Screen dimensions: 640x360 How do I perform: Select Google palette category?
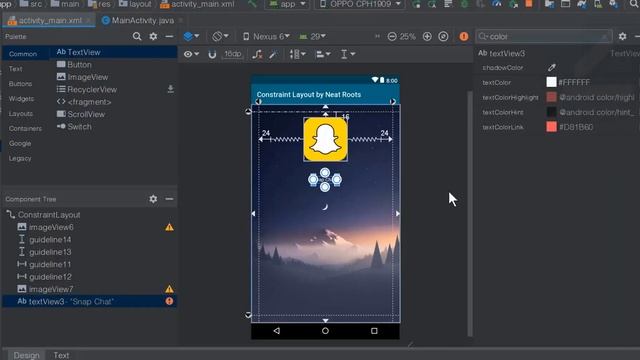(x=20, y=143)
